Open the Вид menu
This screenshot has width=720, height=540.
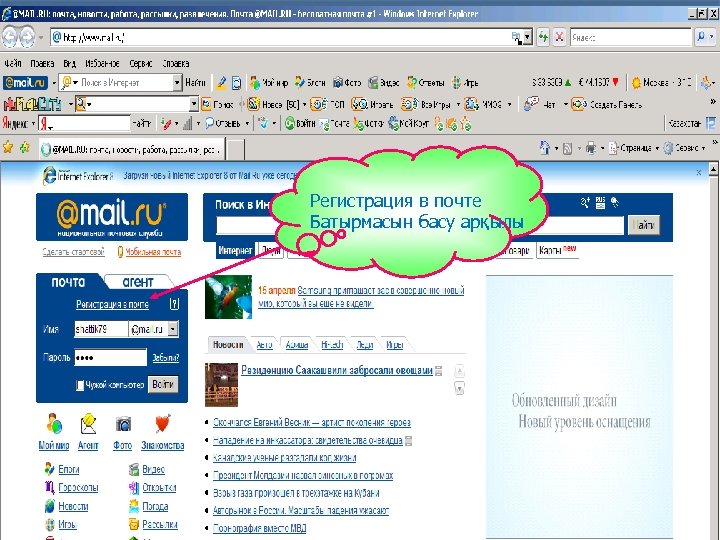click(x=70, y=63)
